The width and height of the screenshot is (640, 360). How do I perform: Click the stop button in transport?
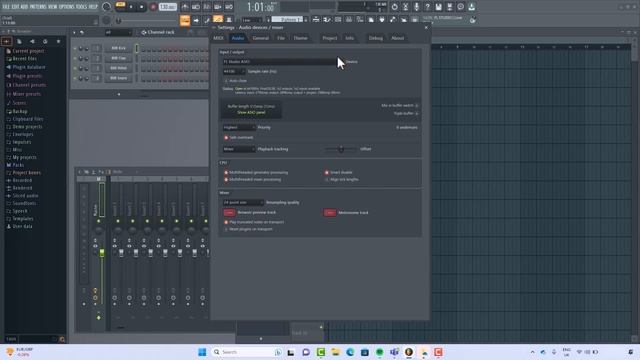pyautogui.click(x=142, y=7)
